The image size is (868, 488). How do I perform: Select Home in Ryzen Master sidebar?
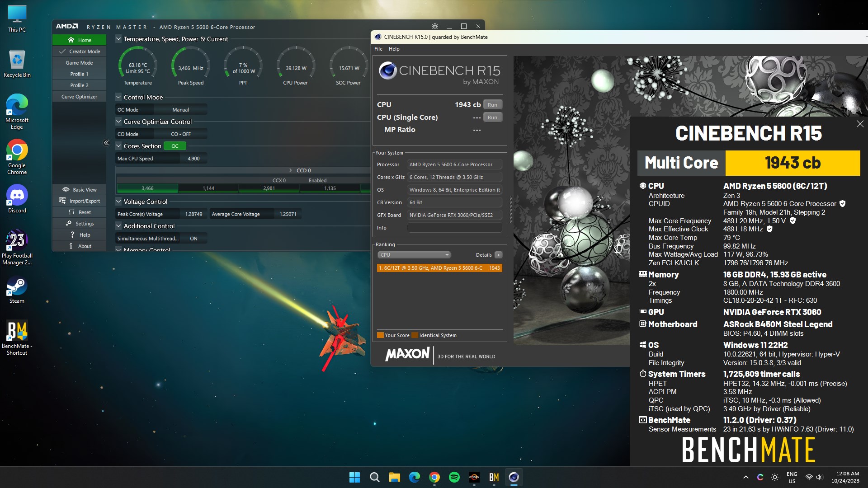tap(79, 40)
